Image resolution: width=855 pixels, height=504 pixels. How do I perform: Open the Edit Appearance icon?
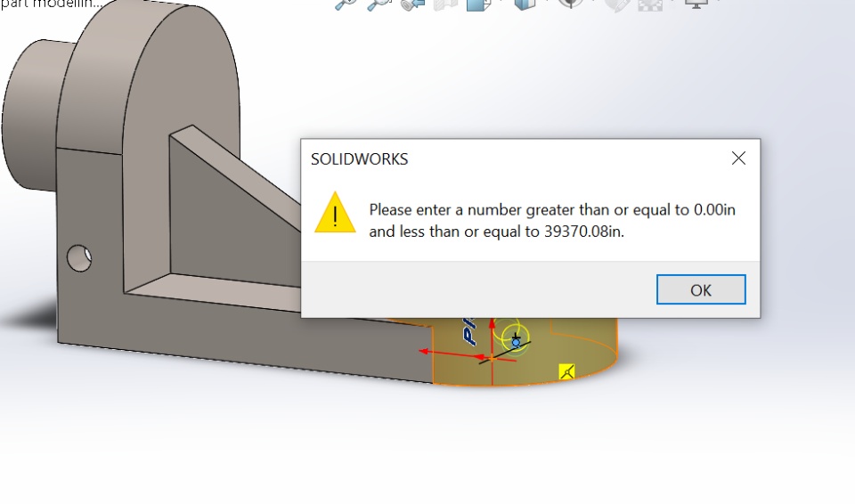pyautogui.click(x=616, y=4)
